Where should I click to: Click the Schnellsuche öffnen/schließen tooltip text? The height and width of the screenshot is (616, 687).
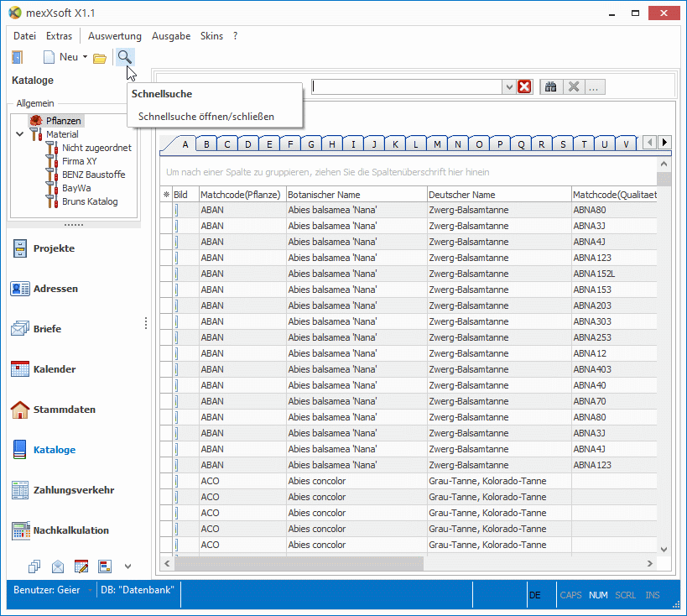pyautogui.click(x=206, y=117)
